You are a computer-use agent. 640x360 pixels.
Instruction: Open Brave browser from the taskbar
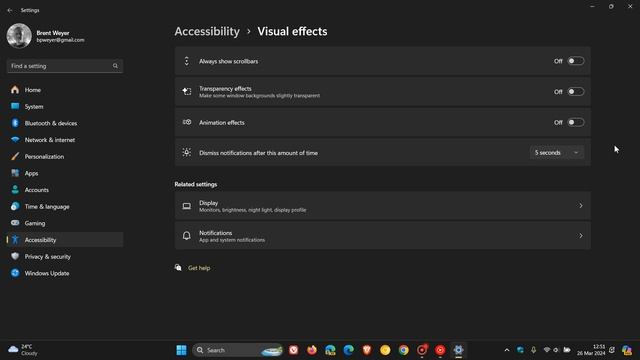coord(367,350)
